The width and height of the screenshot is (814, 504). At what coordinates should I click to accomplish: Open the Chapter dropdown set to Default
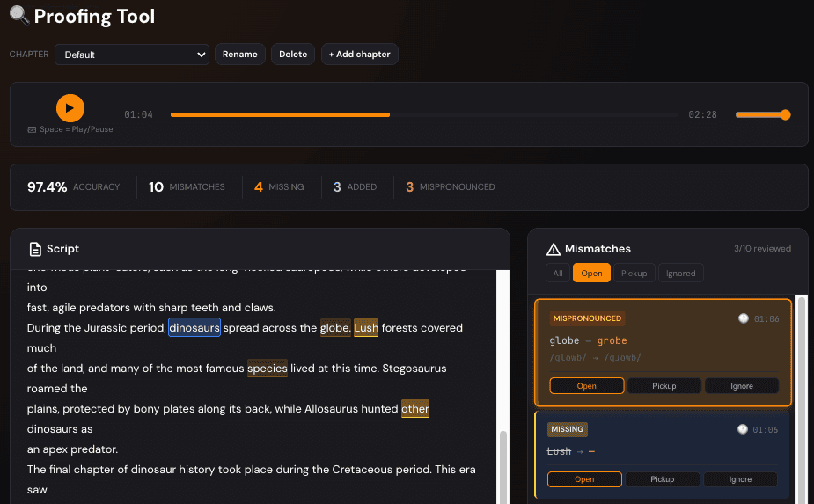[132, 55]
